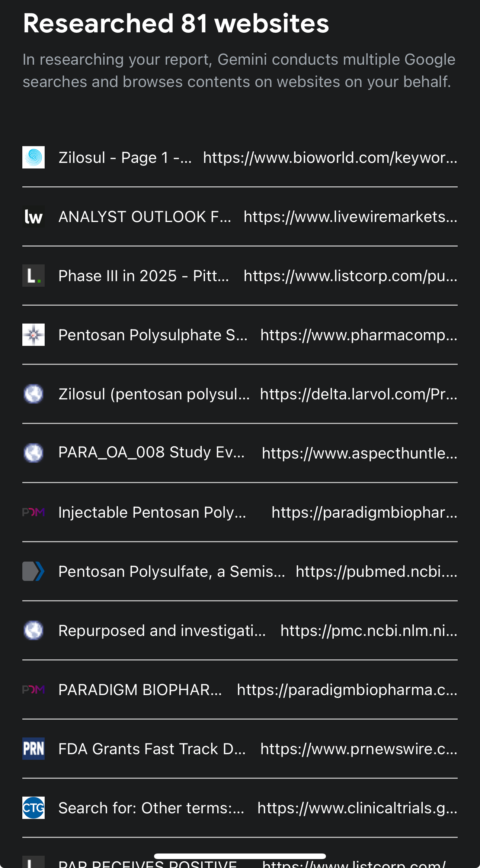Screen dimensions: 480x868
Task: Tap the 'Researched 81 websites' heading
Action: pos(176,23)
